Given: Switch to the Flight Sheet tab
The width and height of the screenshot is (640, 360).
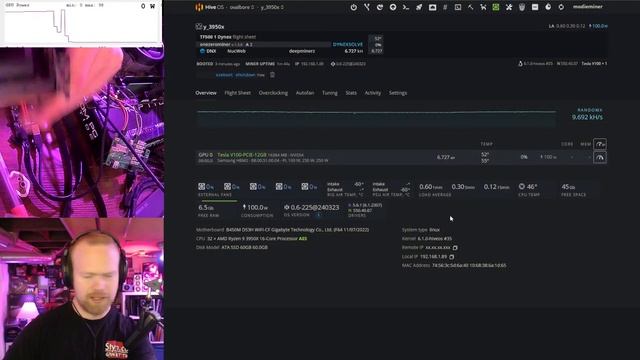Looking at the screenshot, I should point(238,93).
